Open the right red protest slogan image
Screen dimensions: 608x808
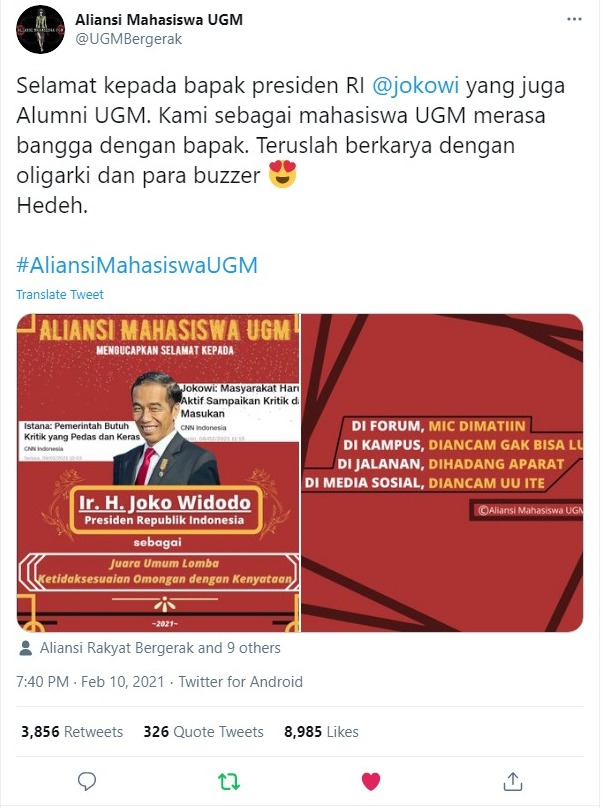click(442, 473)
